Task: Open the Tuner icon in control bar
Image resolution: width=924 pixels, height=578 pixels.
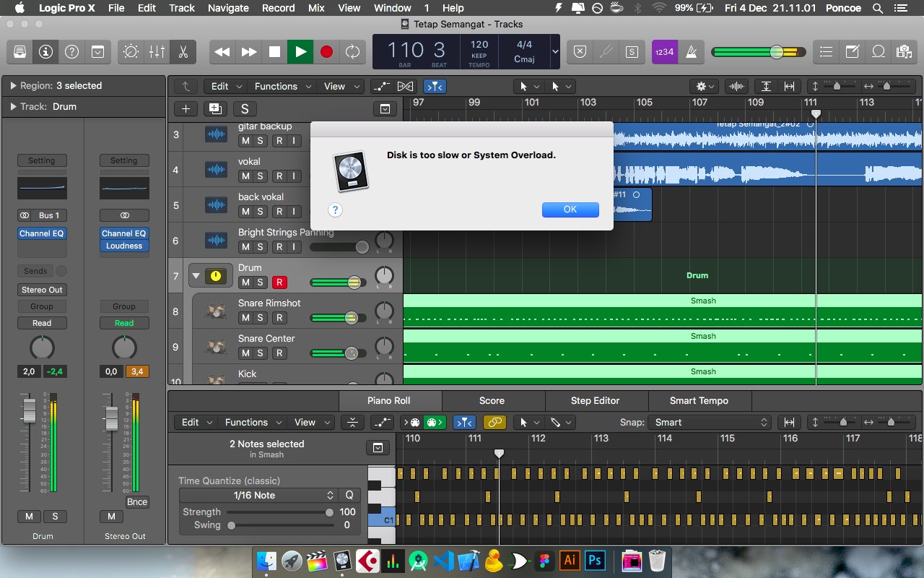Action: [x=606, y=52]
